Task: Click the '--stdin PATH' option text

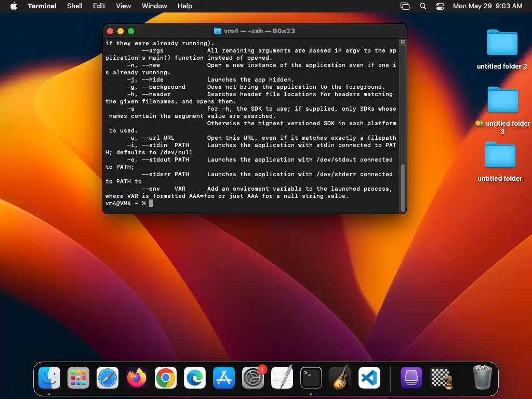Action: [x=165, y=145]
